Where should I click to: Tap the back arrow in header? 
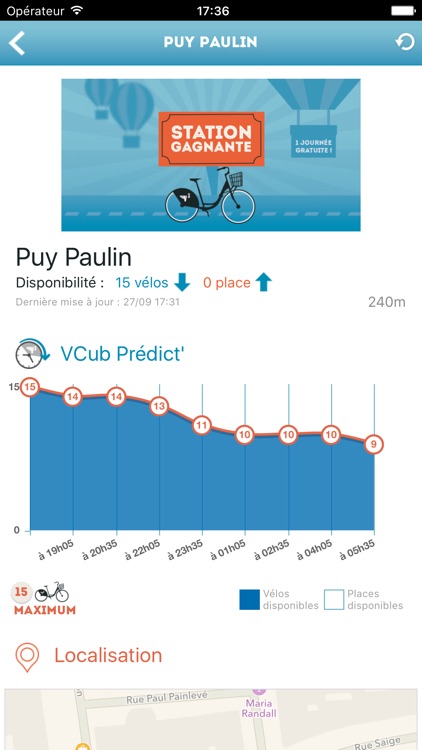17,43
